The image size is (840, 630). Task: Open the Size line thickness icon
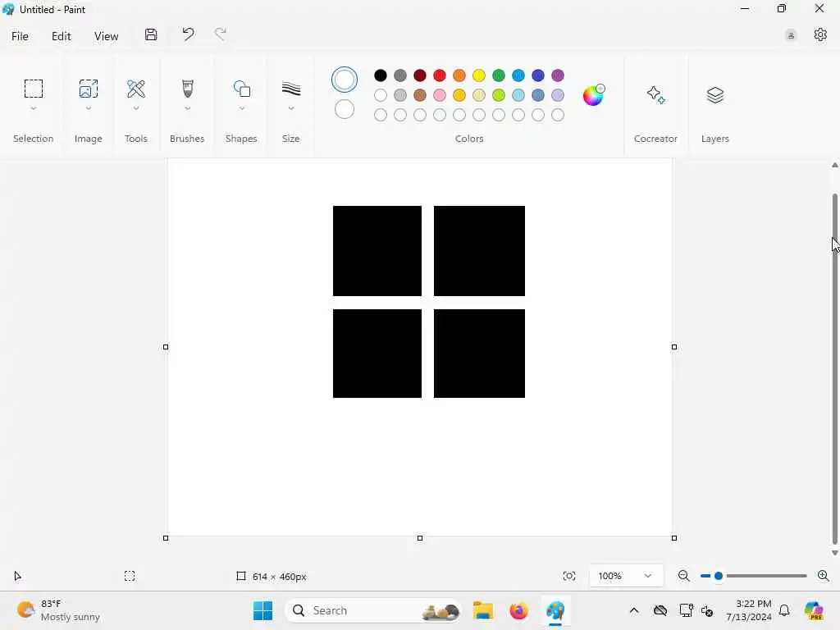(x=291, y=89)
